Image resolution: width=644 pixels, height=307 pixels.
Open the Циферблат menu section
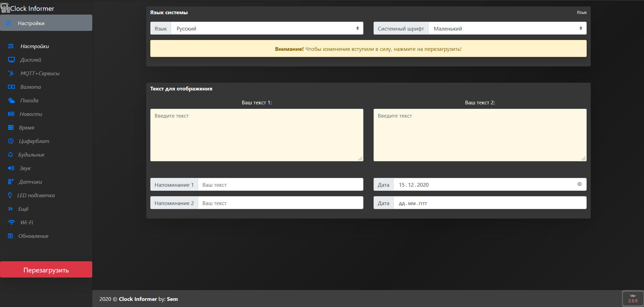tap(34, 141)
